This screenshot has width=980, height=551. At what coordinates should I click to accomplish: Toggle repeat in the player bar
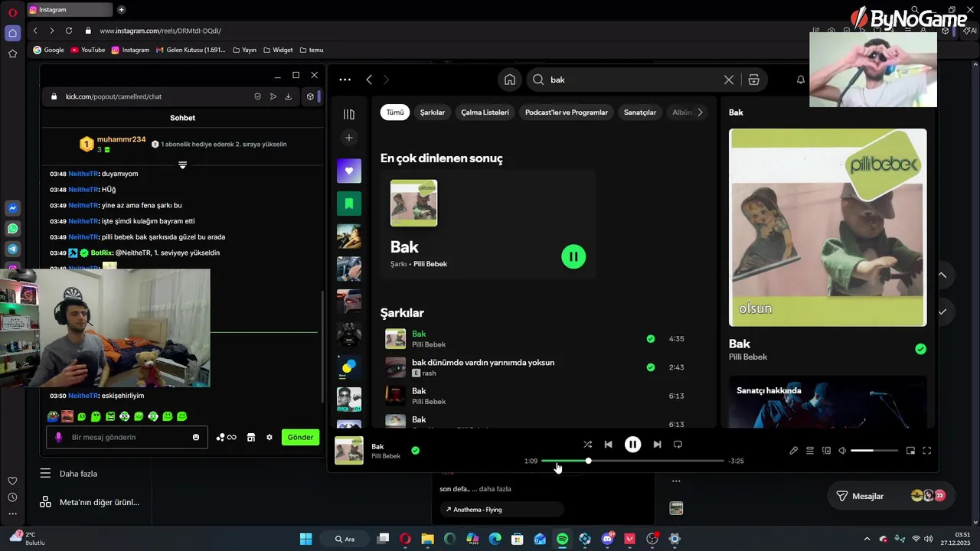pyautogui.click(x=678, y=445)
